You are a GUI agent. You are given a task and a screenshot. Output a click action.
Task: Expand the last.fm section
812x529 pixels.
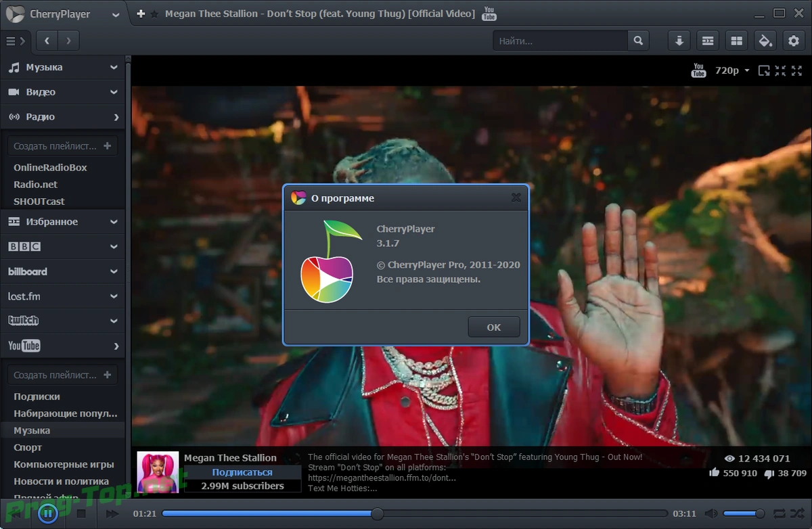pyautogui.click(x=62, y=296)
